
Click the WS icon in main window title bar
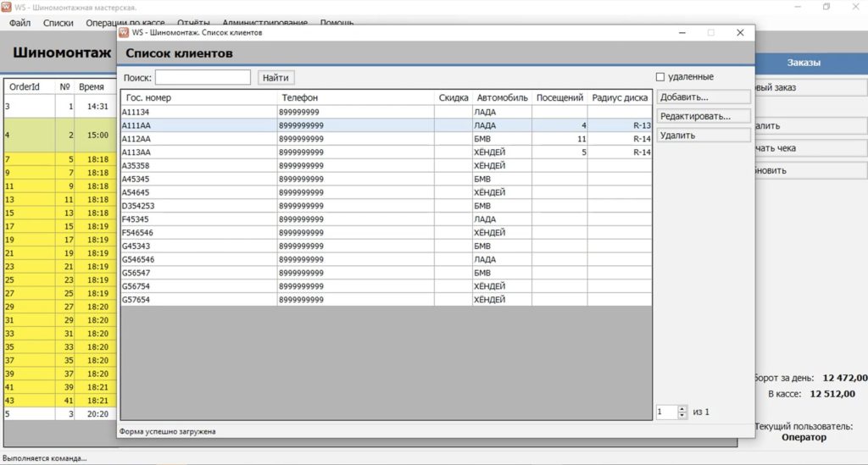tap(6, 7)
